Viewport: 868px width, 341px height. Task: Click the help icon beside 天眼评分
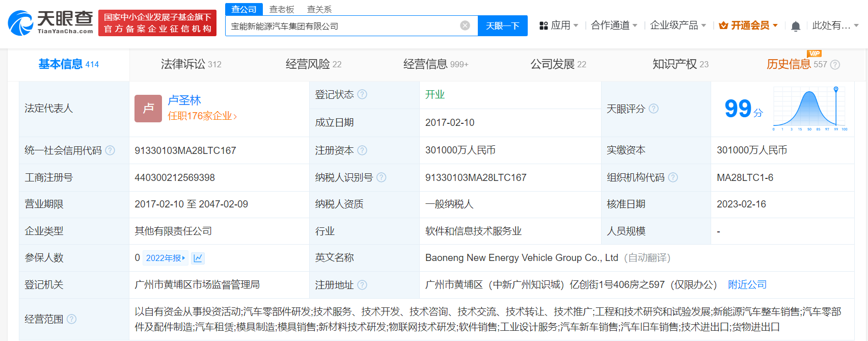[654, 109]
